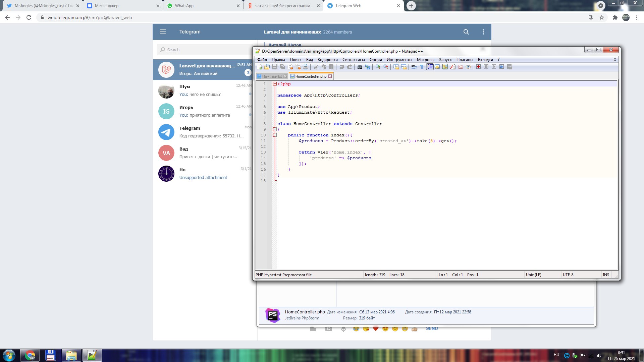644x362 pixels.
Task: Collapse the PHP block fold marker at line 1
Action: pos(275,84)
